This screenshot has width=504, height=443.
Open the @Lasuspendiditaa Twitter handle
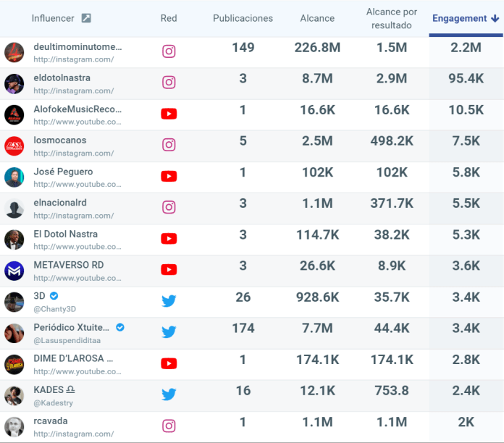[x=67, y=340]
